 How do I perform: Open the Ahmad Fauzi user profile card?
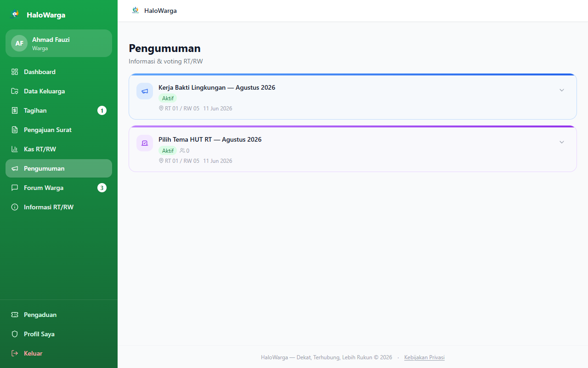59,43
